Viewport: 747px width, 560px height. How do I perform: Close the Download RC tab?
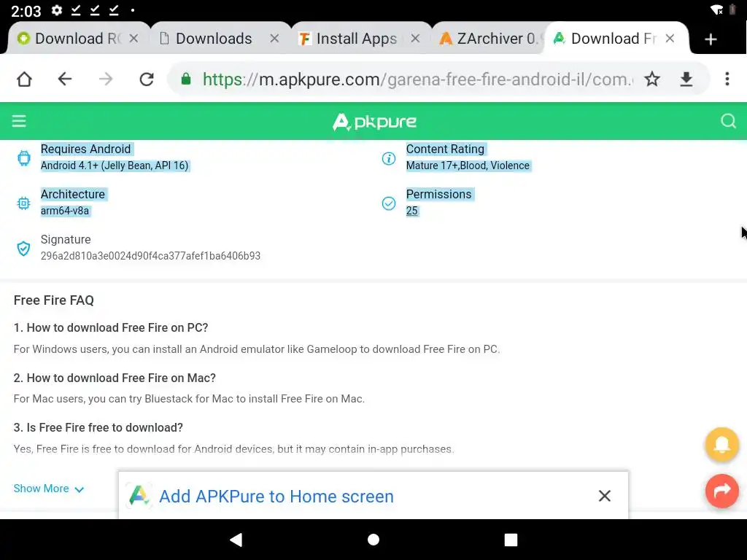click(134, 39)
